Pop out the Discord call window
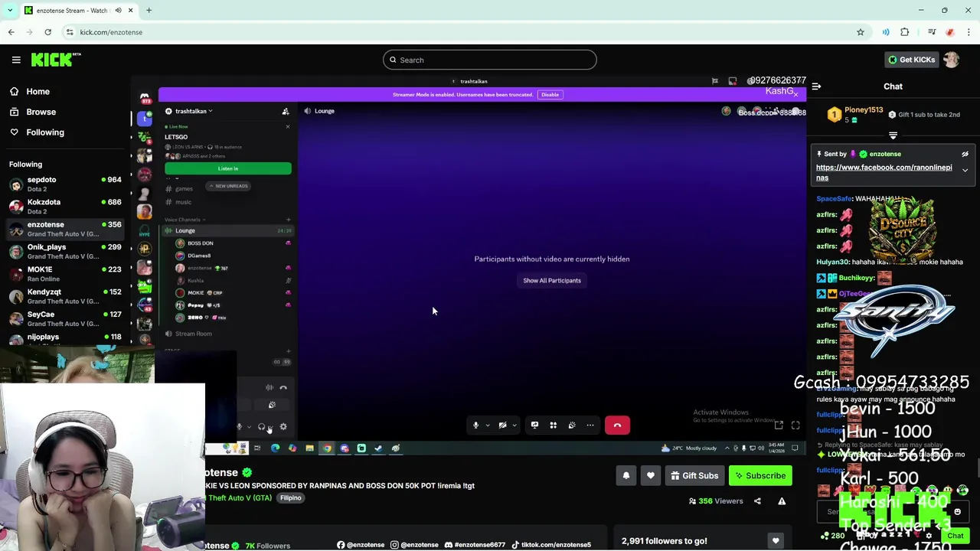This screenshot has width=980, height=551. (x=779, y=425)
